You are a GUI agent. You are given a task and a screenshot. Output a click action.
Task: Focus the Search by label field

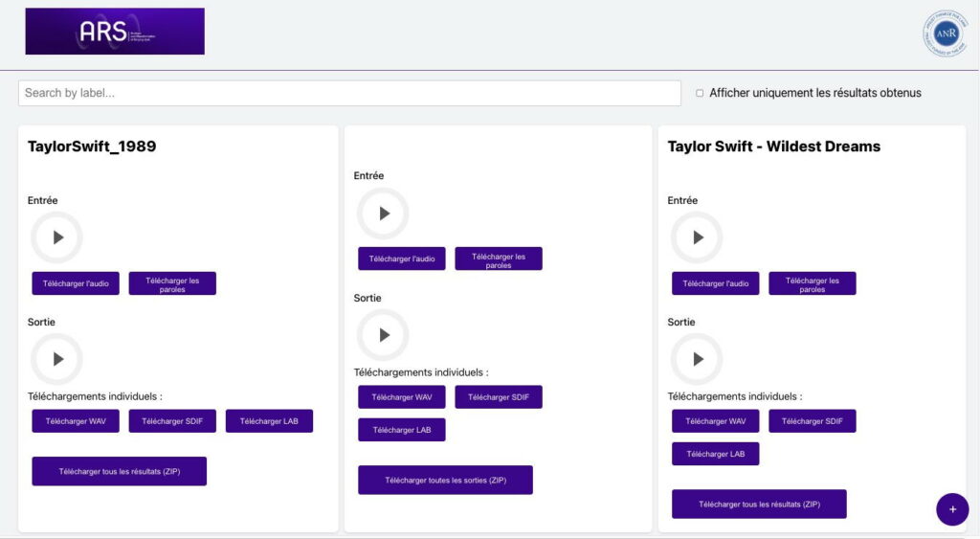point(349,93)
